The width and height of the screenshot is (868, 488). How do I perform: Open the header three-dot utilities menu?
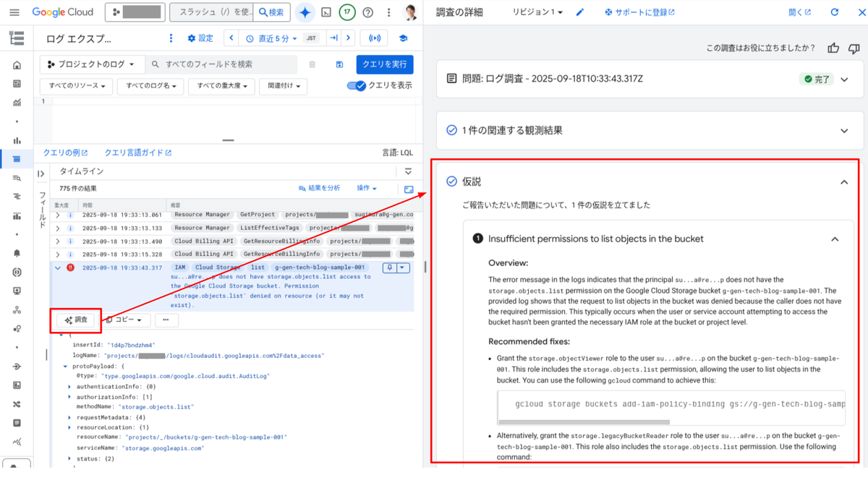[389, 12]
